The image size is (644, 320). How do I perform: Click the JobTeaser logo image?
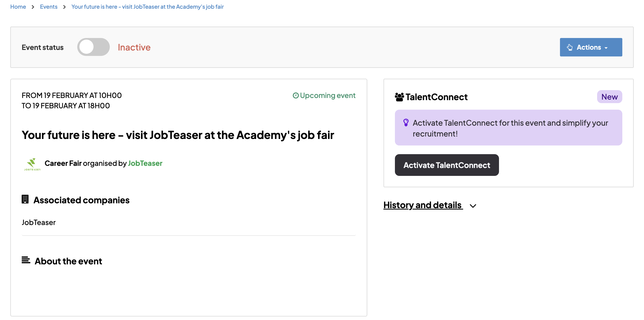[32, 164]
